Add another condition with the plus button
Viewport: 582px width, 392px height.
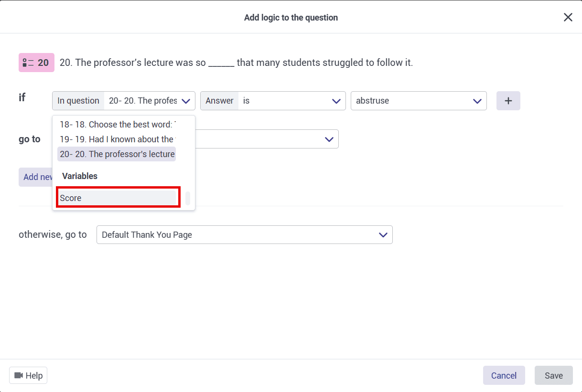508,101
